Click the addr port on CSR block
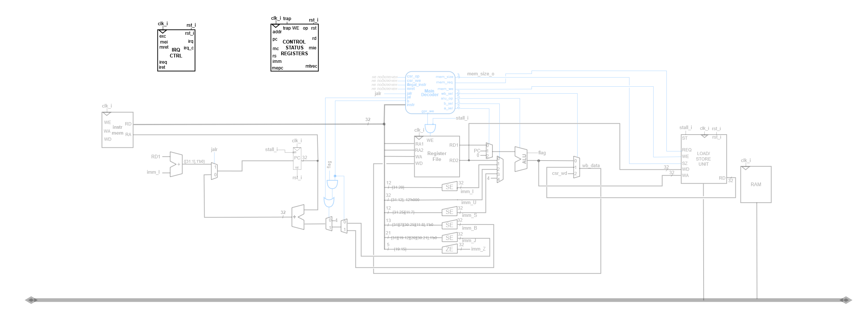 (277, 32)
